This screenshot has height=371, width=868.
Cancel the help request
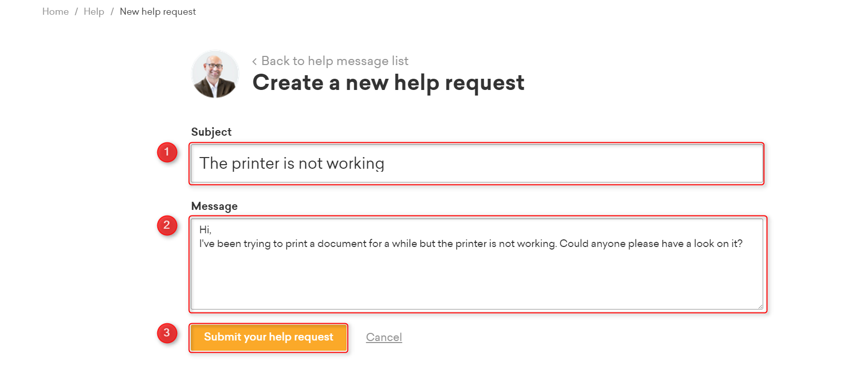[x=384, y=337]
